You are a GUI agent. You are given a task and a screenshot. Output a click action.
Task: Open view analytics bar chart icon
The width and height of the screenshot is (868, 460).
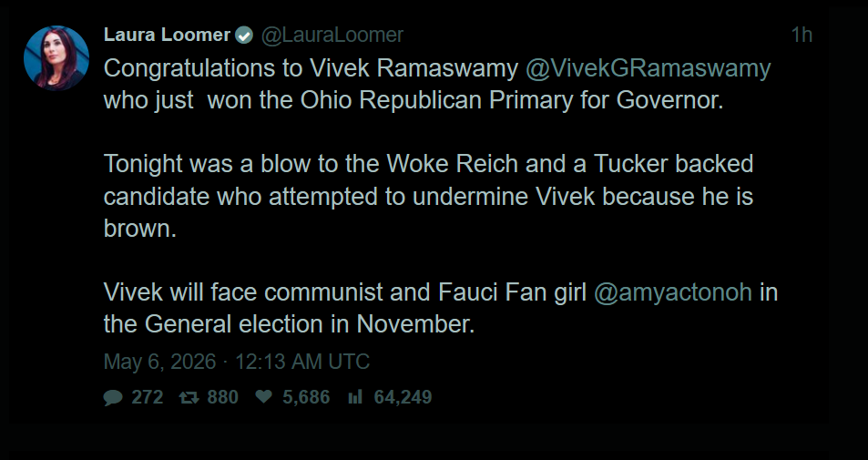(x=355, y=397)
